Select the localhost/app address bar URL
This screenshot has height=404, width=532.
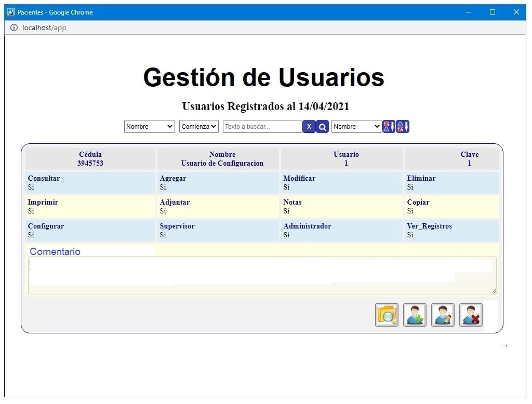(45, 28)
